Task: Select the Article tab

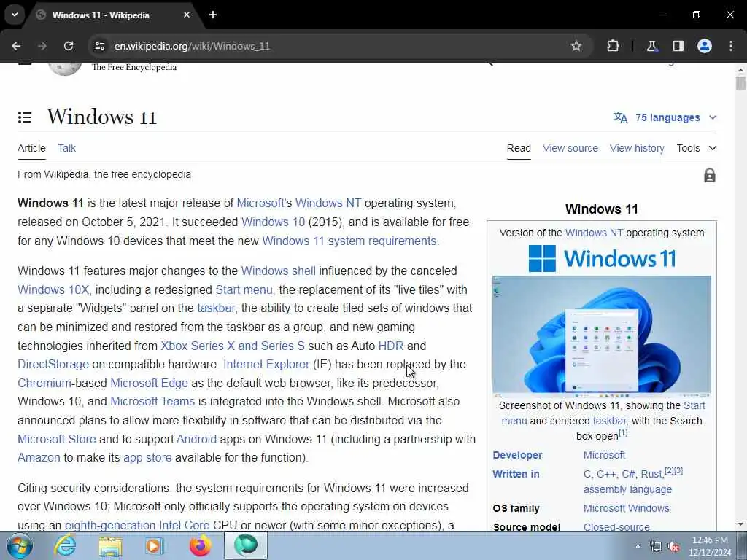Action: 31,148
